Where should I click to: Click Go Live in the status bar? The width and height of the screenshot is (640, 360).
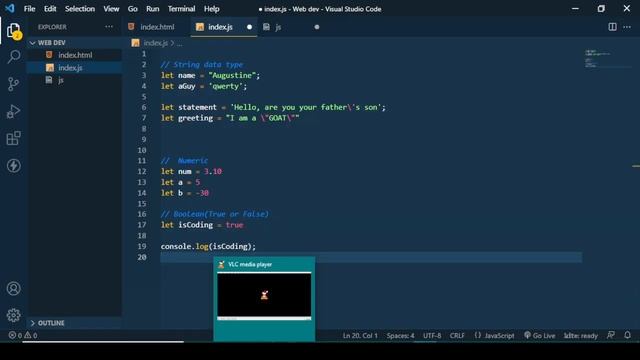coord(539,336)
